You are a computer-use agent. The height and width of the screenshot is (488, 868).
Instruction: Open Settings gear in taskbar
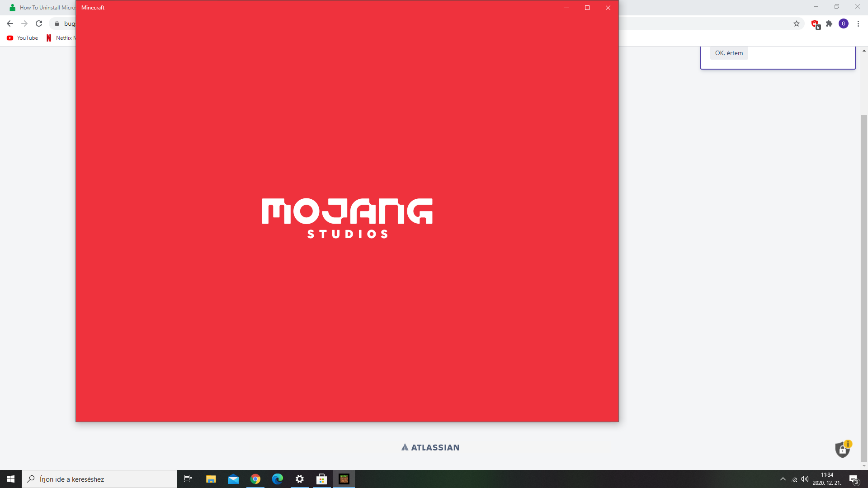tap(300, 479)
